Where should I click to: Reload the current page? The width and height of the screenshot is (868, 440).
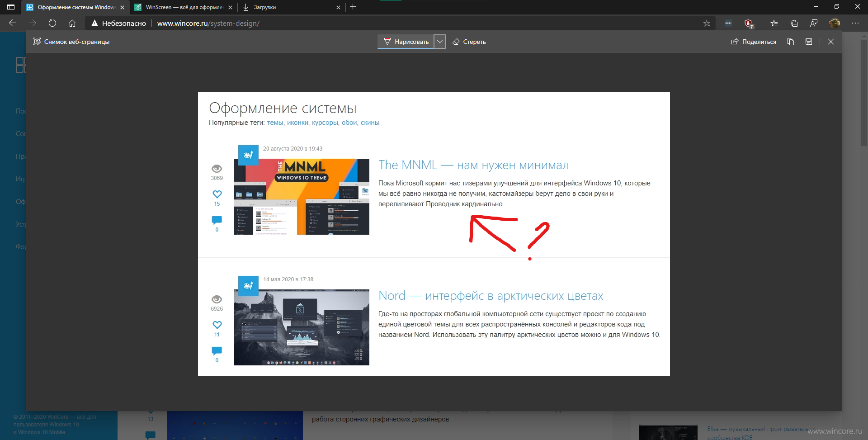(52, 23)
